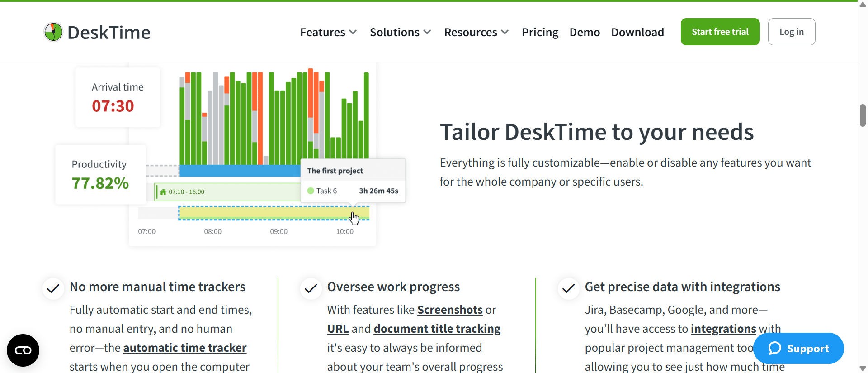The image size is (868, 373).
Task: Click the page vertical scrollbar thumb
Action: click(x=863, y=115)
